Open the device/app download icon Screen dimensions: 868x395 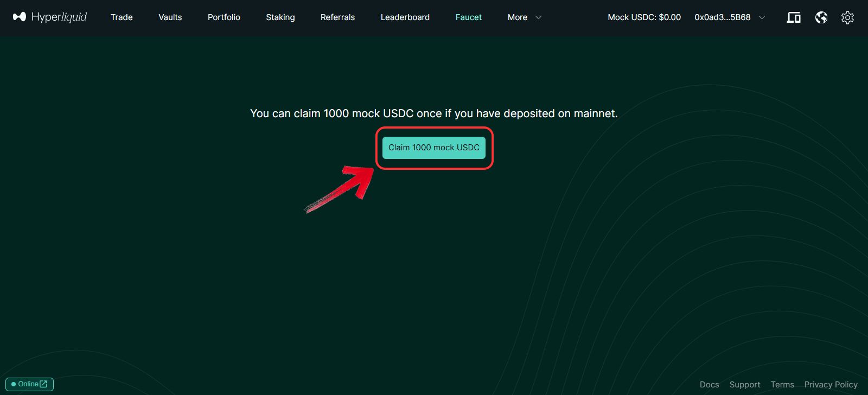[794, 17]
